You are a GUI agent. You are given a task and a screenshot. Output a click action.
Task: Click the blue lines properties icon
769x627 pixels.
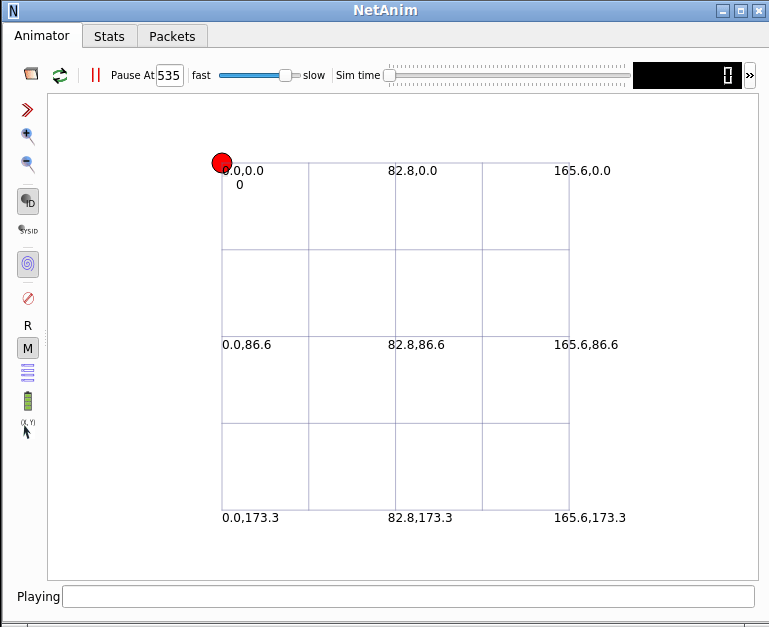pos(28,373)
